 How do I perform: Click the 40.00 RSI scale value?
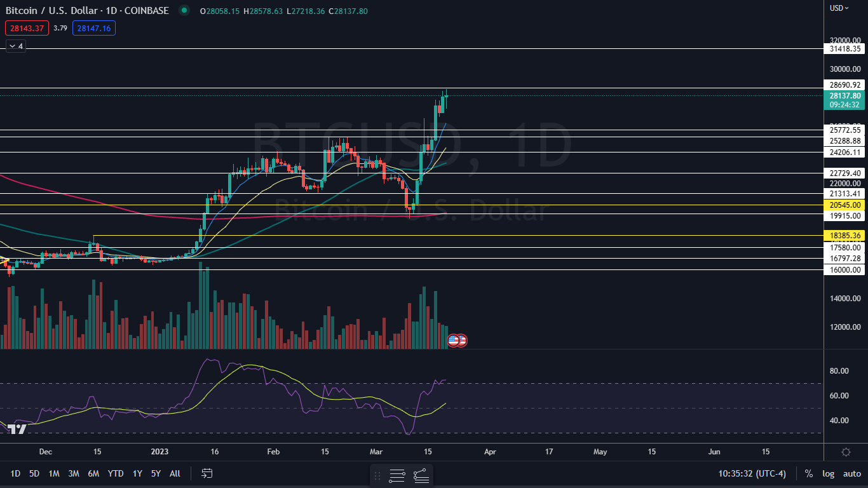click(839, 420)
